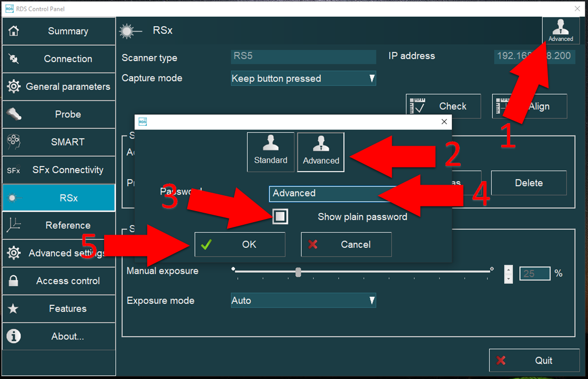This screenshot has width=588, height=379.
Task: Enable the Show plain password checkbox
Action: pyautogui.click(x=280, y=216)
